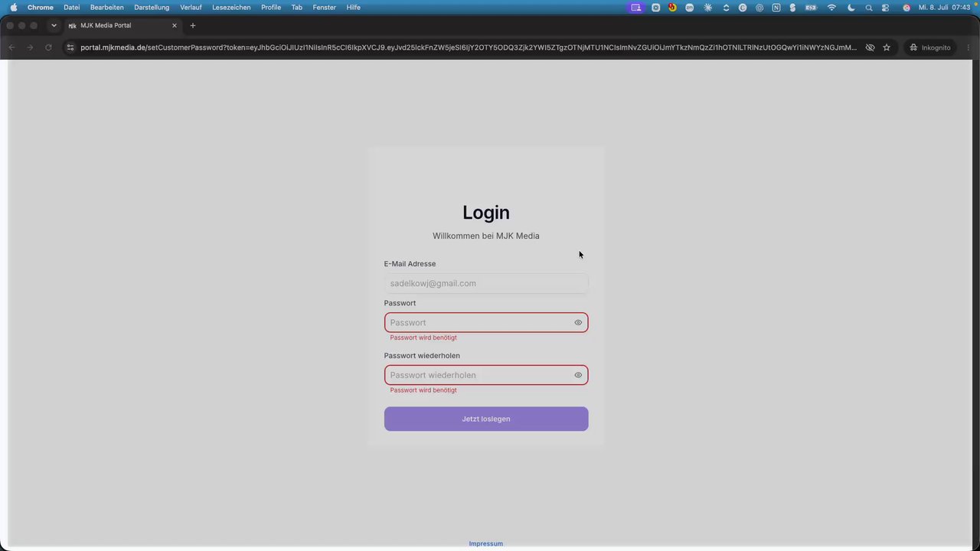Click the third-party cookies blocked eye icon
Image resolution: width=980 pixels, height=551 pixels.
tap(870, 47)
